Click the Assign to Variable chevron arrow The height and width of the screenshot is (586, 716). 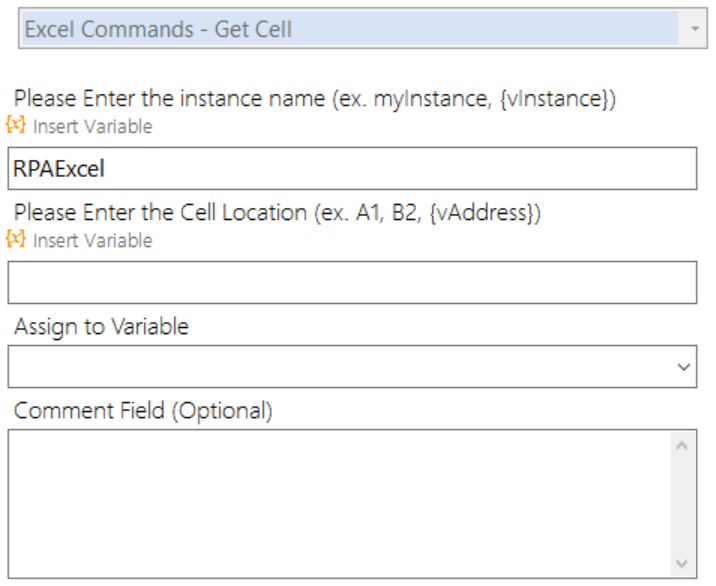tap(683, 367)
